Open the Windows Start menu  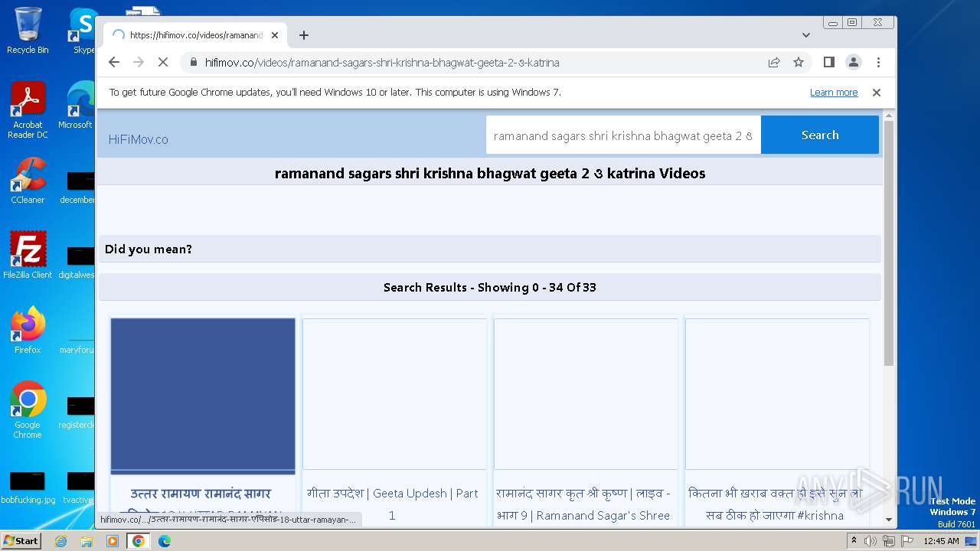coord(21,540)
